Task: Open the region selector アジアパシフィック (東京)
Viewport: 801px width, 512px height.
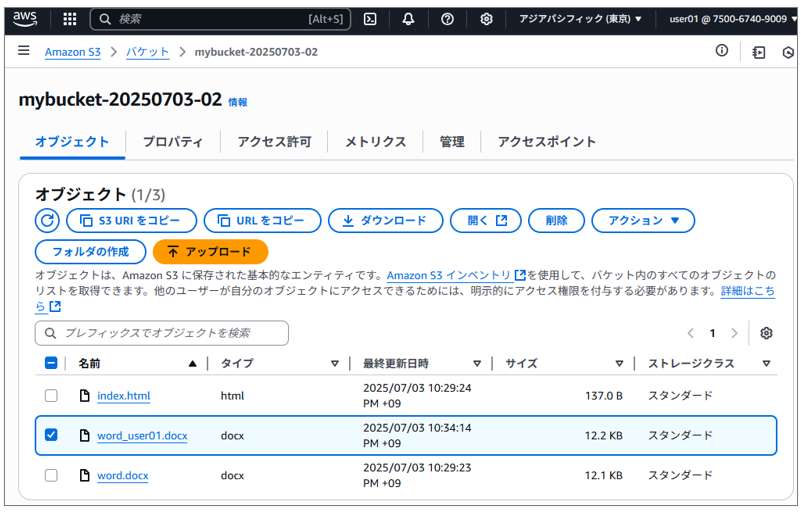Action: [580, 19]
